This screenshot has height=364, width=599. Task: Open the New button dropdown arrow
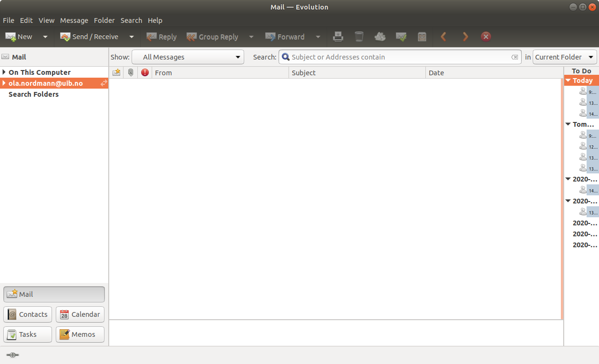coord(45,37)
